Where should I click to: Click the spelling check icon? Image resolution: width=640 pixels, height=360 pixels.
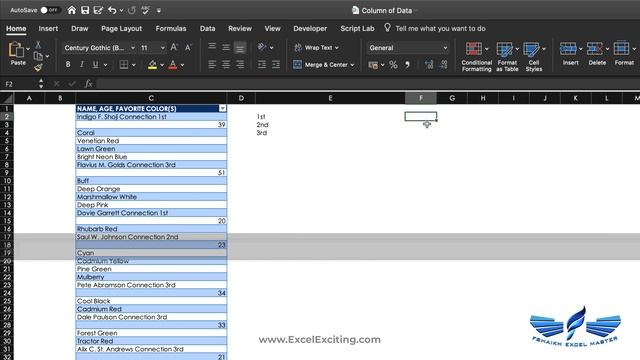(145, 10)
